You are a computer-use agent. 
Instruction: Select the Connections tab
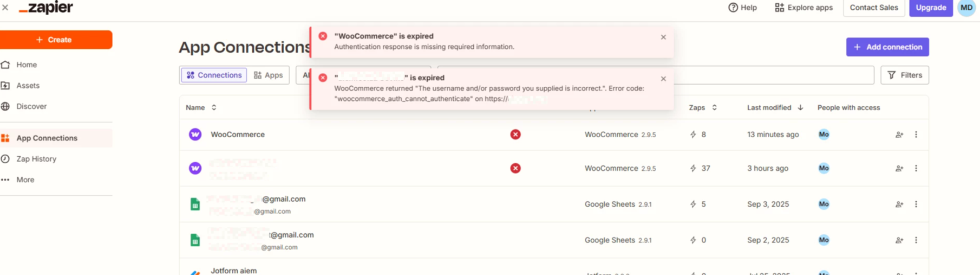coord(214,75)
